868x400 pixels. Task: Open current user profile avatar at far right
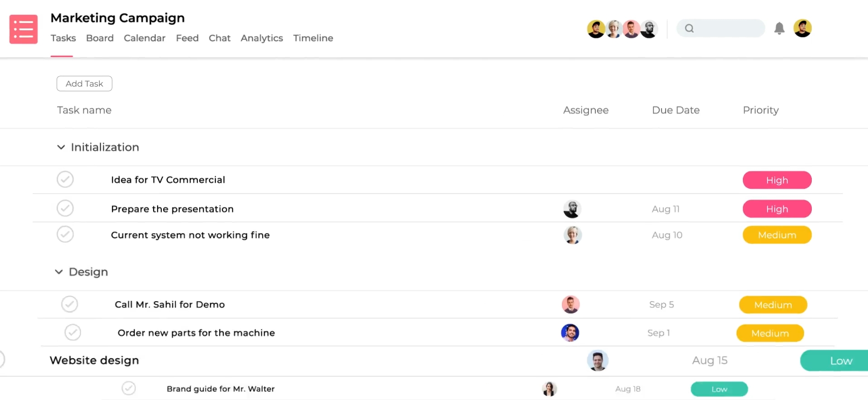click(802, 28)
